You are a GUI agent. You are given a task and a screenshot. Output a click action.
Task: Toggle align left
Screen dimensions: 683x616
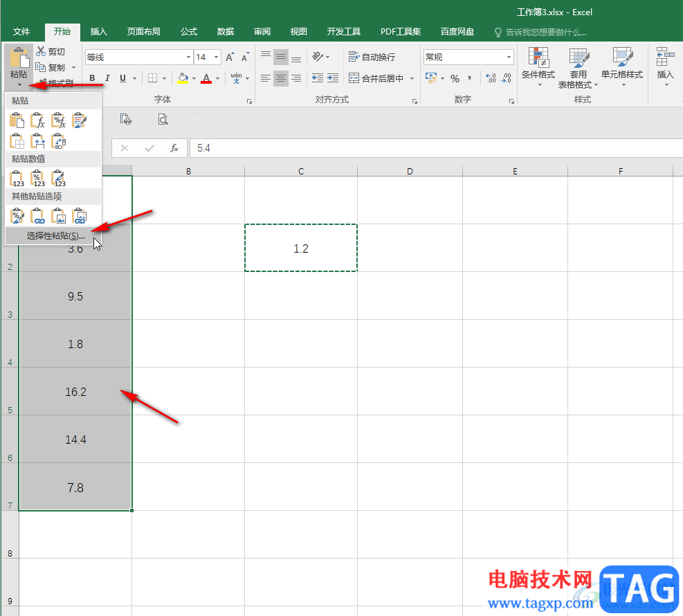(x=266, y=78)
